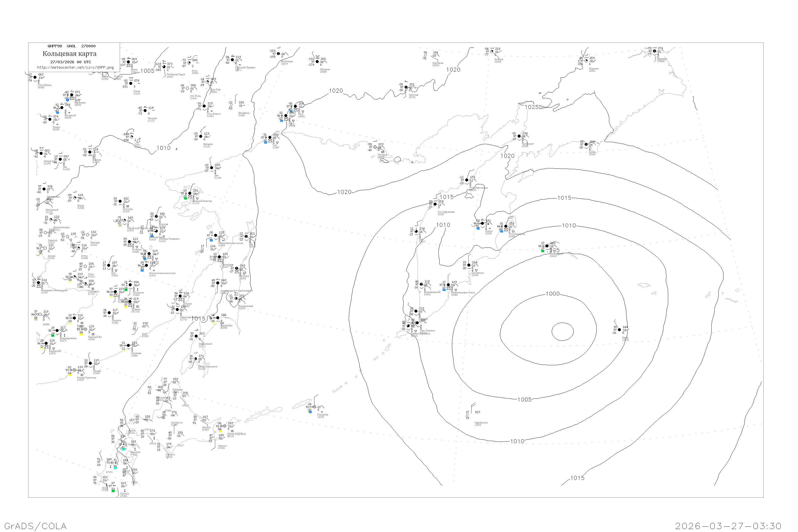The height and width of the screenshot is (532, 798).
Task: Click the QHPP98 UAOL 270000 header code
Action: (x=72, y=46)
